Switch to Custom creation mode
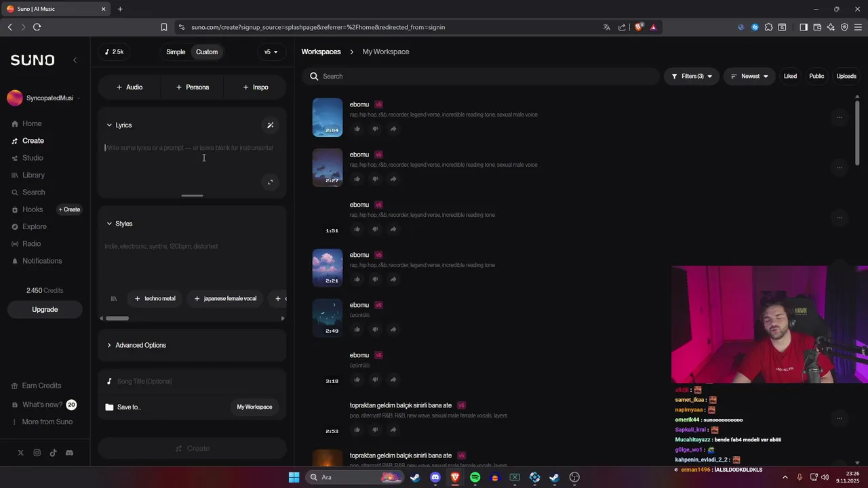 pyautogui.click(x=207, y=52)
